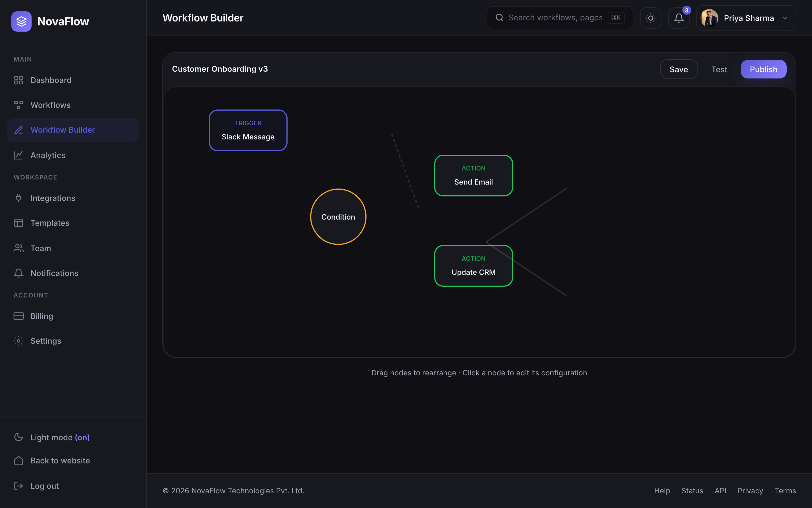Click the NovaFlow brand name
812x508 pixels.
[63, 21]
